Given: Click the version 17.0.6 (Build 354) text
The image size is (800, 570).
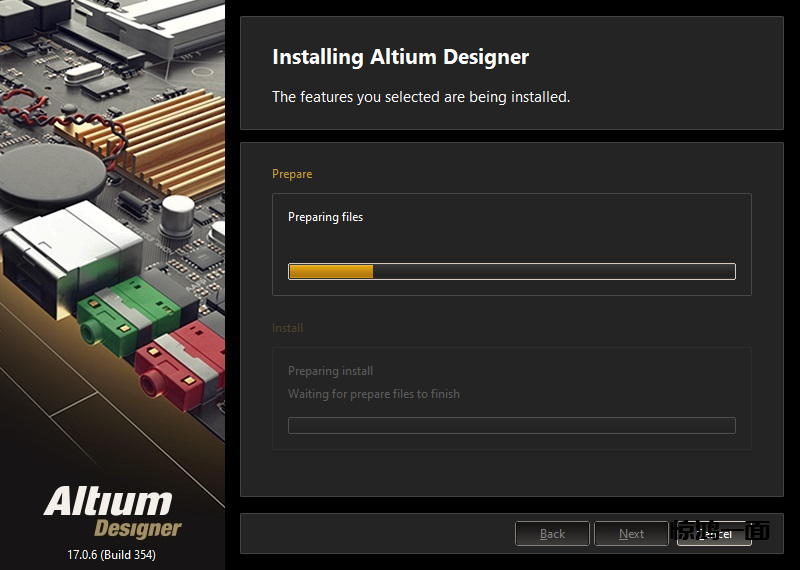Looking at the screenshot, I should 111,554.
